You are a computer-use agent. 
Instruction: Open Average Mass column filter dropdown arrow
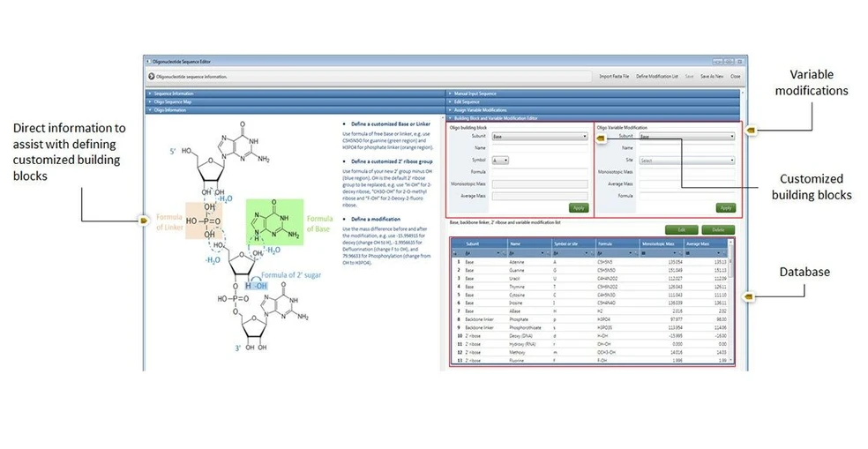[719, 253]
